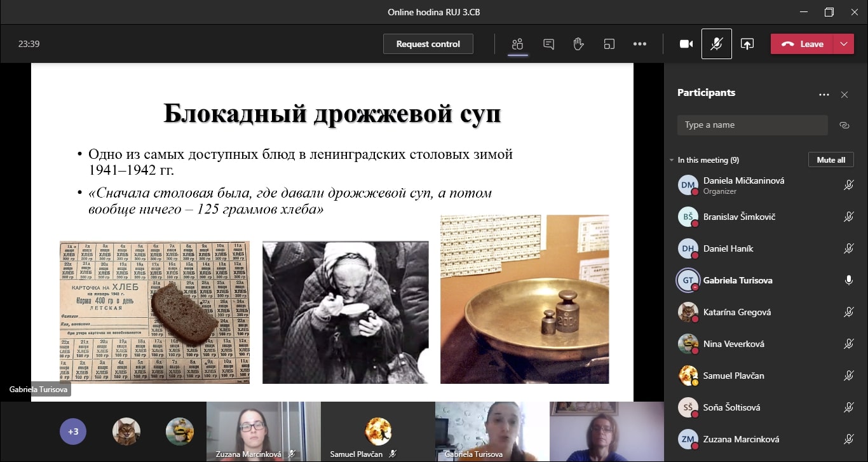This screenshot has width=868, height=462.
Task: Raise your hand using hand icon
Action: pyautogui.click(x=578, y=44)
